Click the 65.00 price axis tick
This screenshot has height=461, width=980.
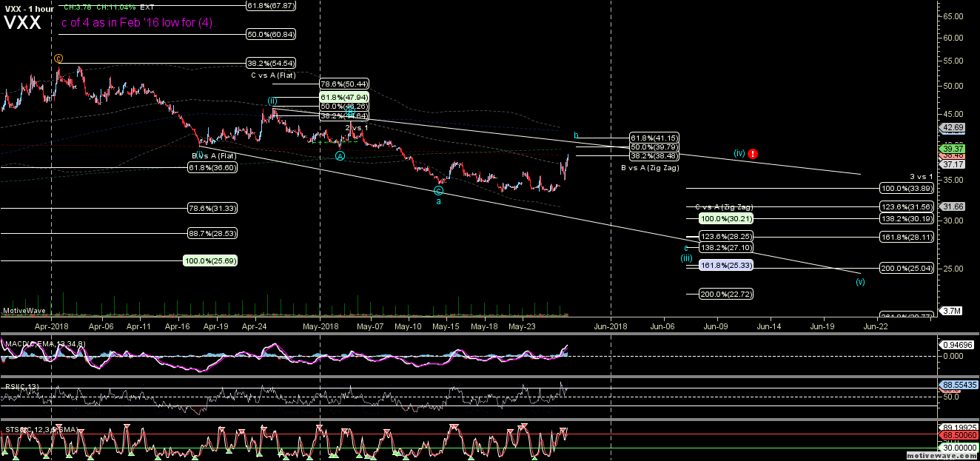click(x=952, y=16)
